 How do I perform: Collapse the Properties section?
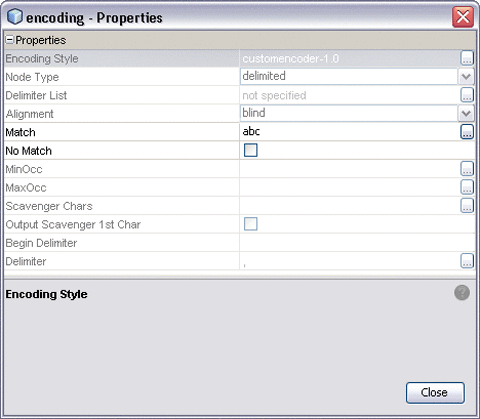point(10,40)
